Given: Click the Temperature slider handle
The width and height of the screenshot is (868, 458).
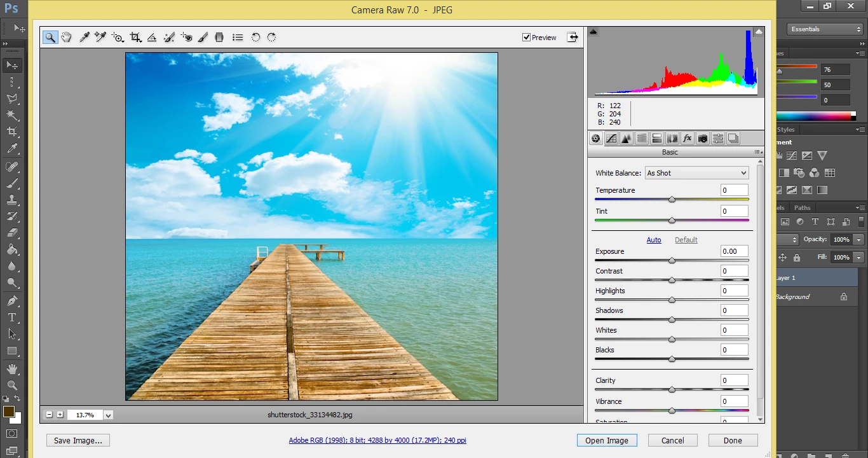Looking at the screenshot, I should click(x=672, y=200).
